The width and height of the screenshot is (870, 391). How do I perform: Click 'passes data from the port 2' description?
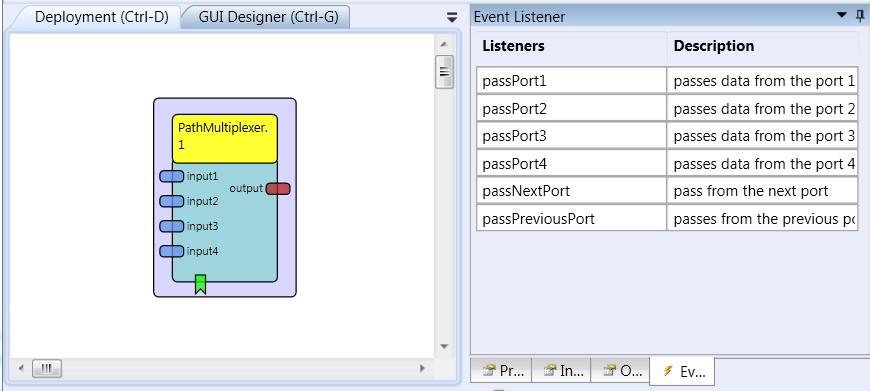point(762,109)
